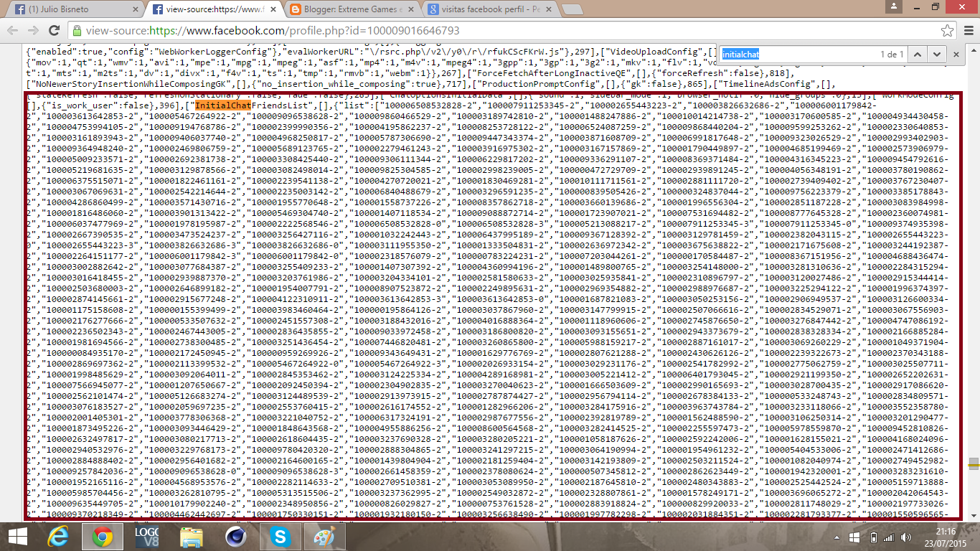Open Skype from the taskbar

pyautogui.click(x=281, y=535)
